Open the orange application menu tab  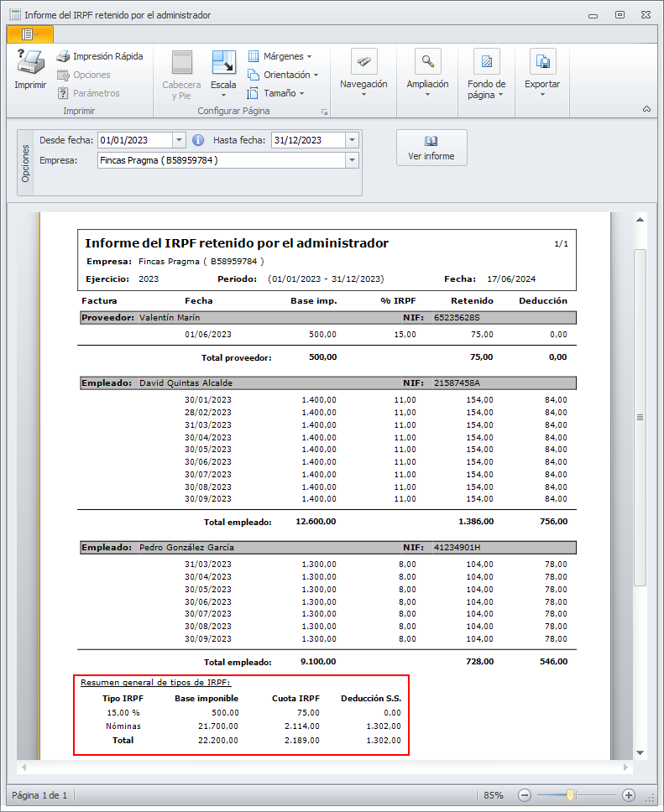29,34
